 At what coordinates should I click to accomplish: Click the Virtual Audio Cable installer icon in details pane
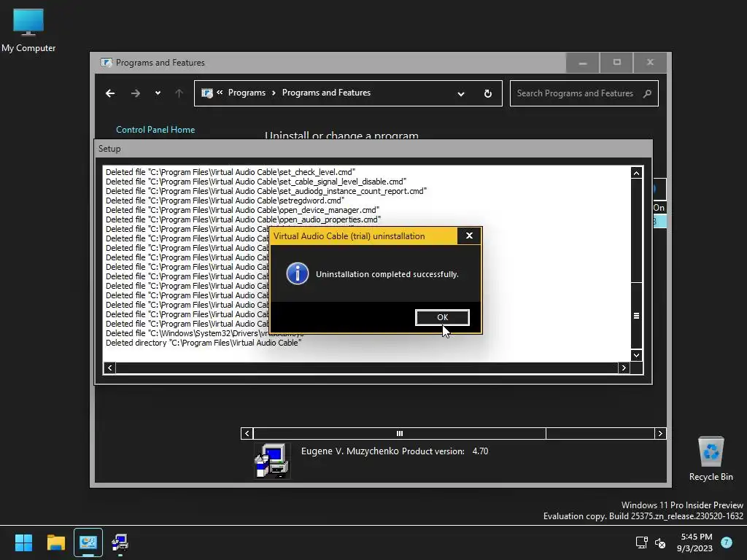coord(272,460)
